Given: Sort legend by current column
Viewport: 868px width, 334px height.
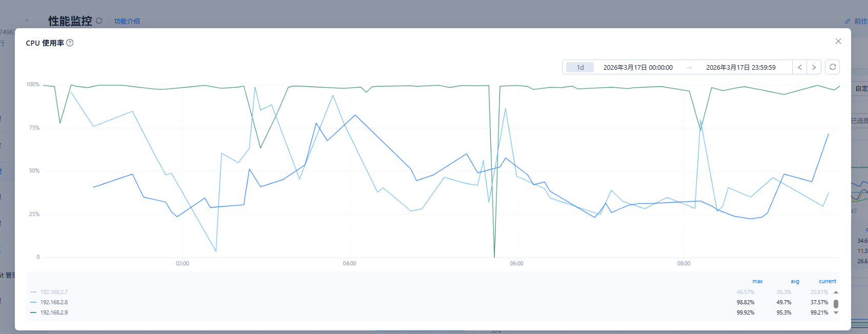Looking at the screenshot, I should pos(827,281).
